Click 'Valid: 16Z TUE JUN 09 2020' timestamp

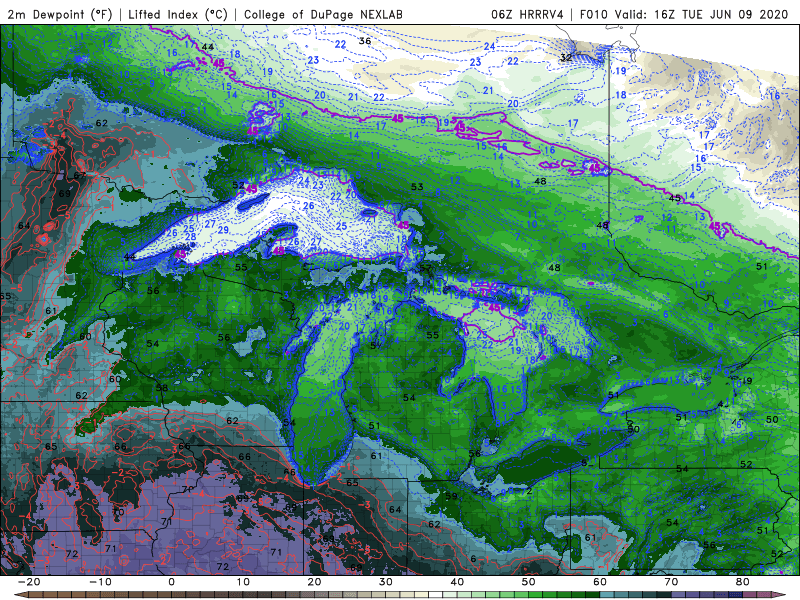click(702, 14)
